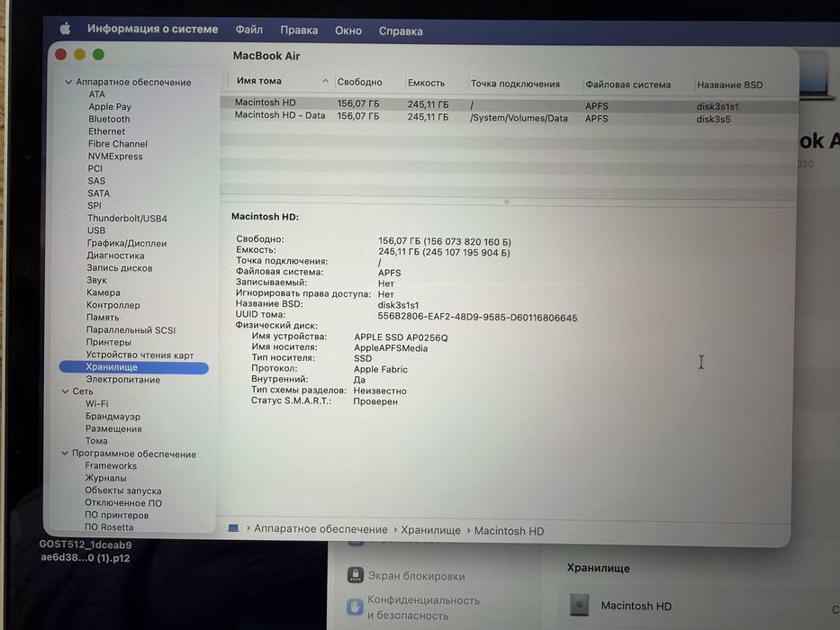The width and height of the screenshot is (840, 630).
Task: Select Объекты запуска in the sidebar
Action: click(x=122, y=490)
